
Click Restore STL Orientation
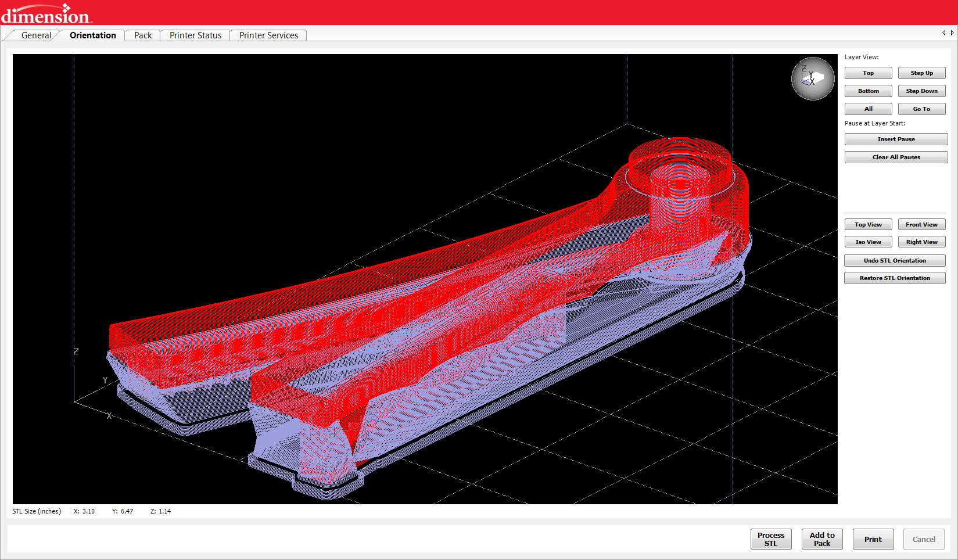(x=895, y=278)
